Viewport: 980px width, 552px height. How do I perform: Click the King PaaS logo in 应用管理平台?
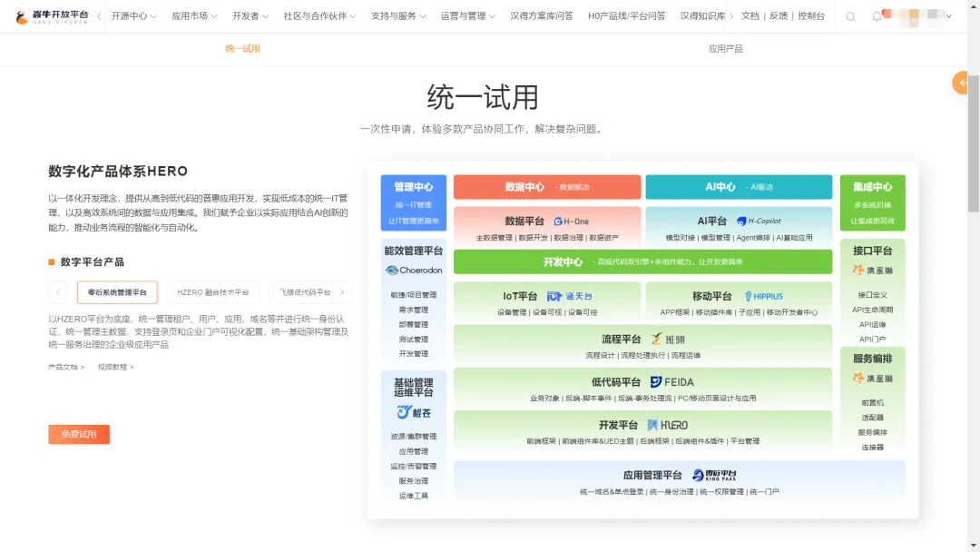[x=714, y=475]
